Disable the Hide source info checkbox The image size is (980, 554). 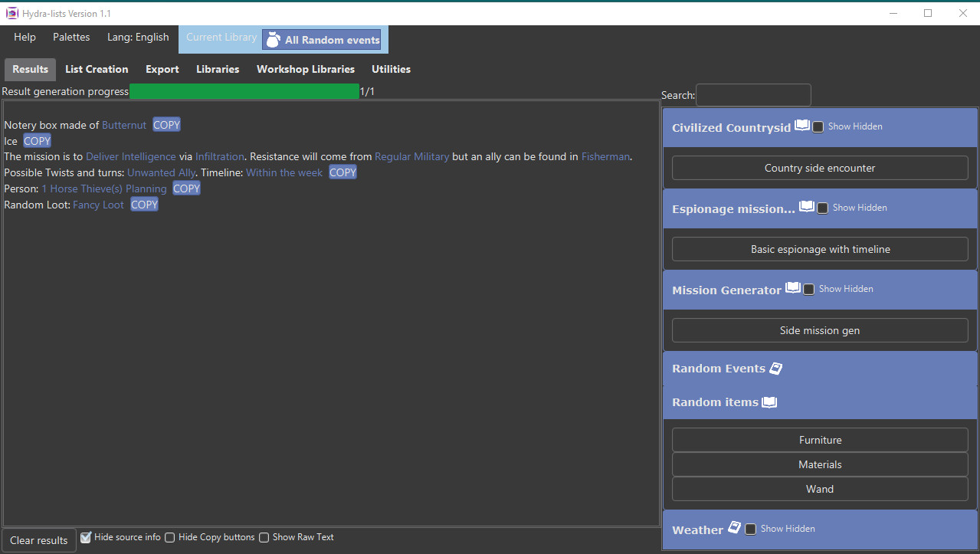(x=85, y=537)
